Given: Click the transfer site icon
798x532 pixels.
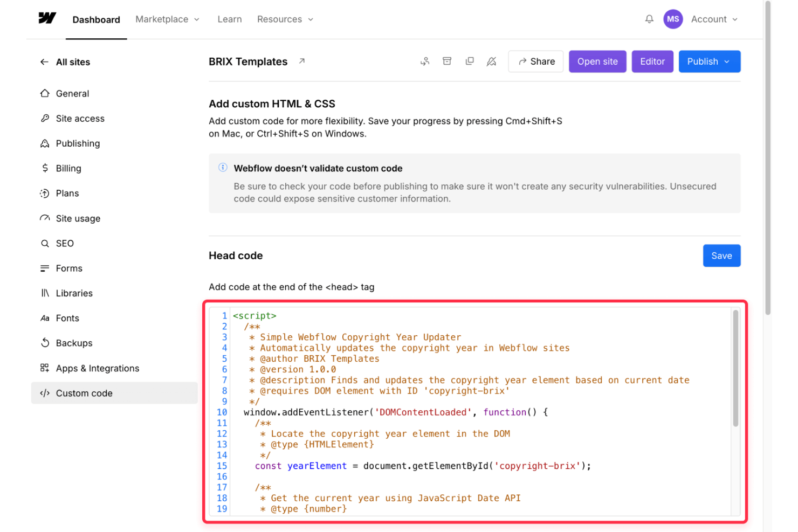Looking at the screenshot, I should point(425,61).
